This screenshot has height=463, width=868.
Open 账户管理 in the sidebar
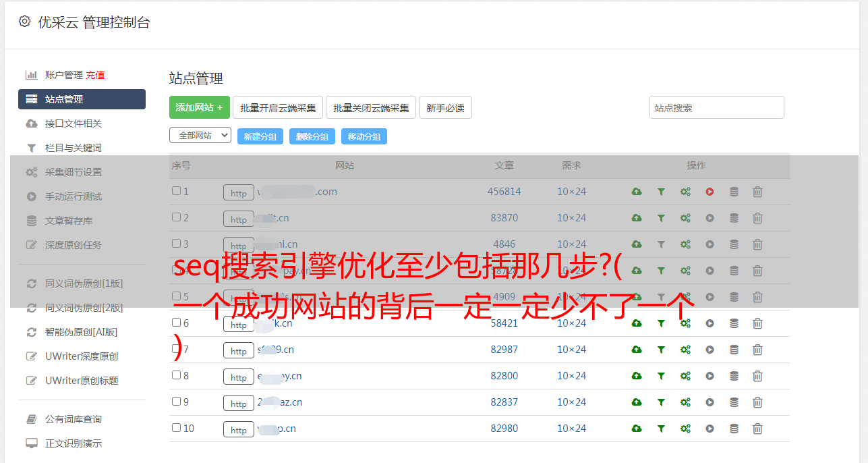tap(64, 75)
